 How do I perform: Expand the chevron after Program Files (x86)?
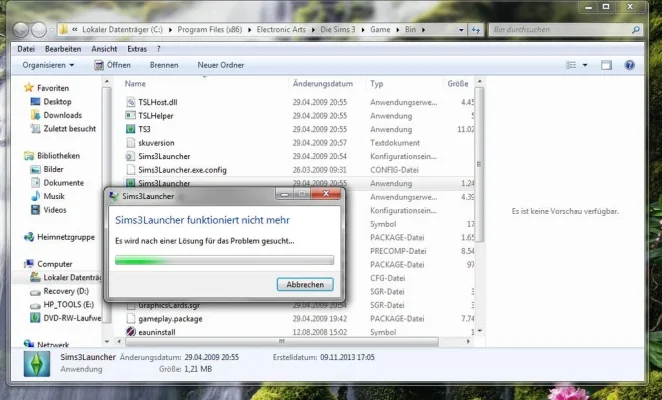pyautogui.click(x=249, y=30)
